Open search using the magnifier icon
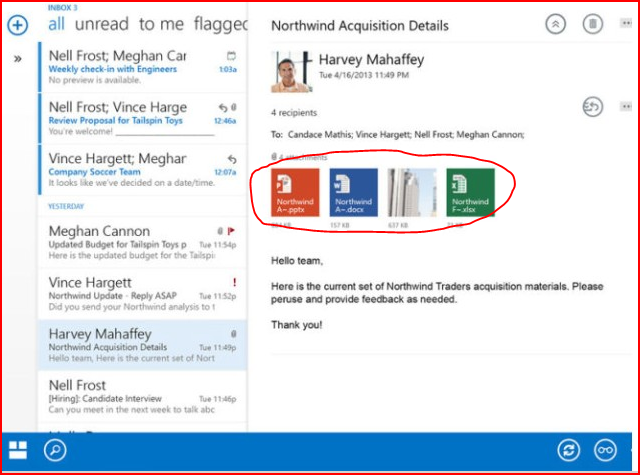This screenshot has height=475, width=640. coord(55,451)
